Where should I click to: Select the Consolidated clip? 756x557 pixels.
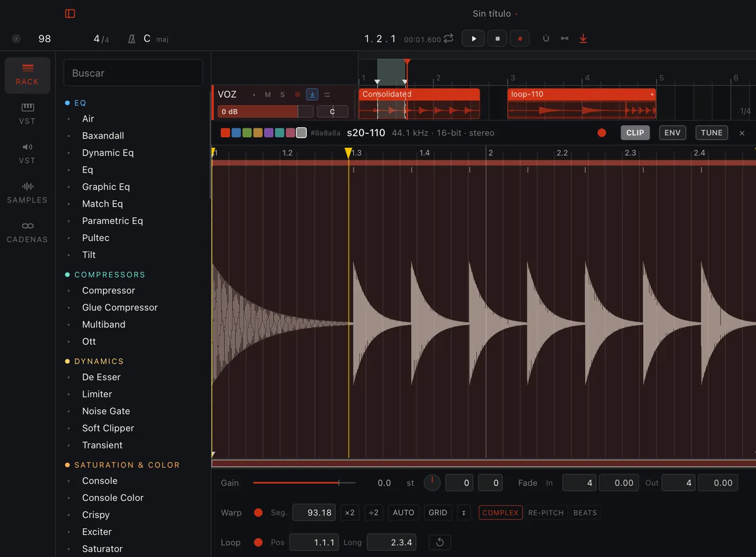pyautogui.click(x=419, y=103)
